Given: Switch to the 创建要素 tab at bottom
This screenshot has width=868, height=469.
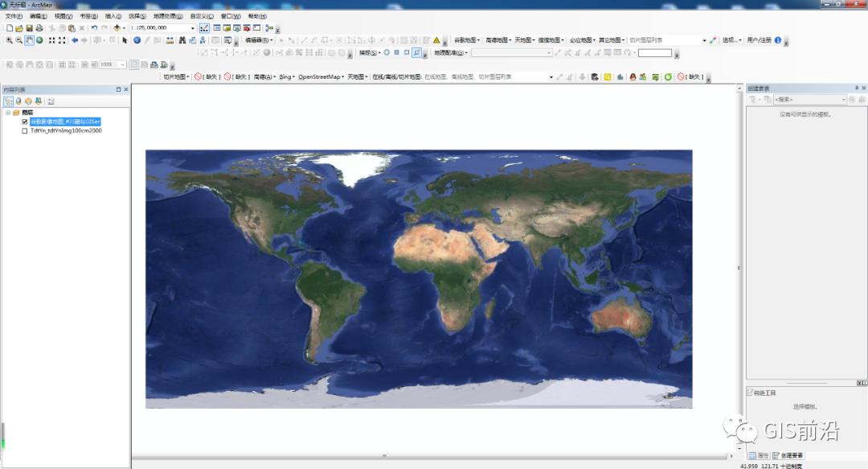Looking at the screenshot, I should click(x=788, y=455).
